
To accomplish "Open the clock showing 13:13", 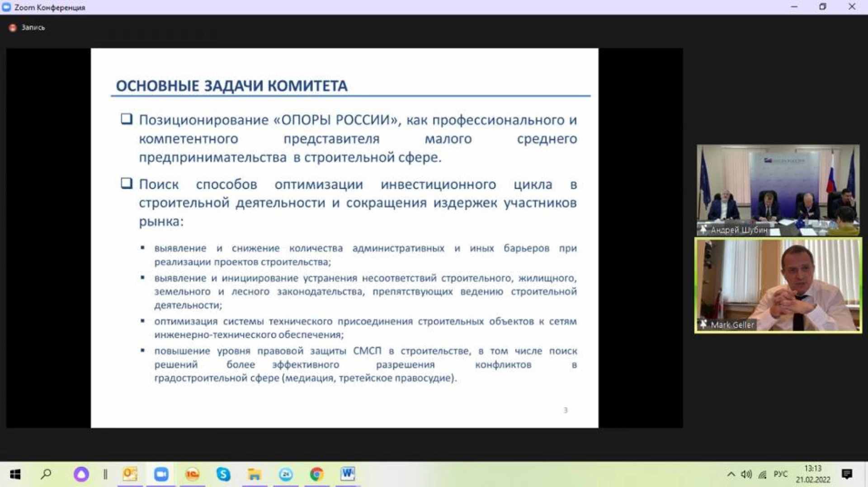I will tap(813, 474).
